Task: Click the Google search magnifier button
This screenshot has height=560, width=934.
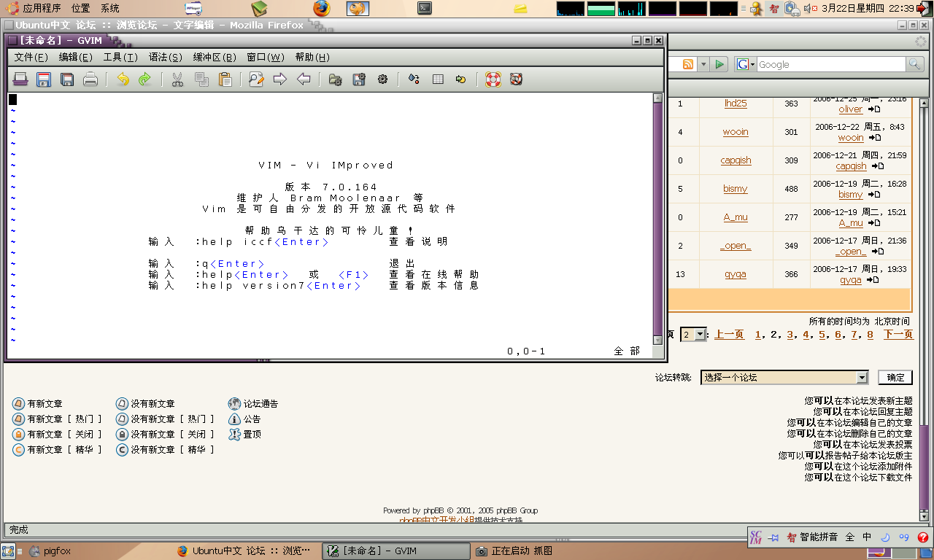Action: point(915,65)
